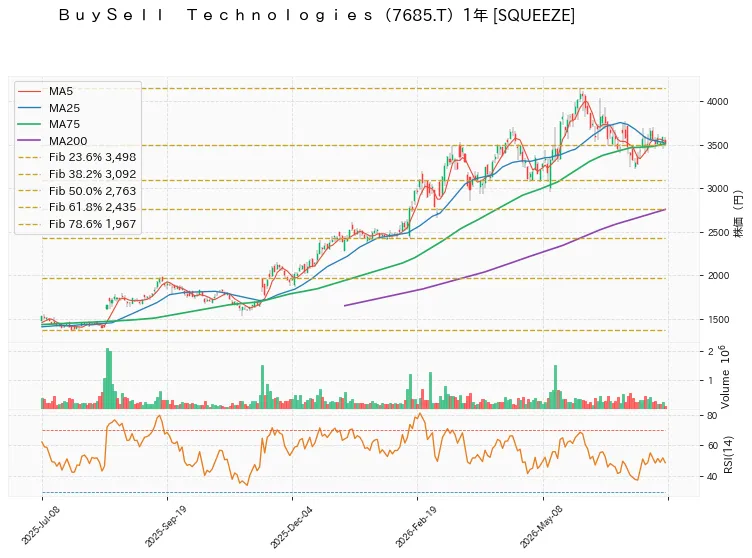Viewport: 752px width, 558px height.
Task: Click the 2025-Jul-08 date label
Action: click(40, 524)
